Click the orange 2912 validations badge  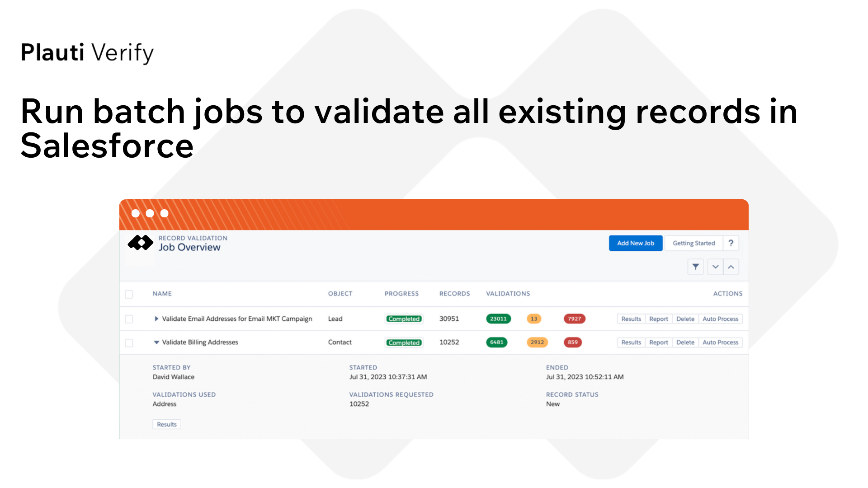click(537, 342)
